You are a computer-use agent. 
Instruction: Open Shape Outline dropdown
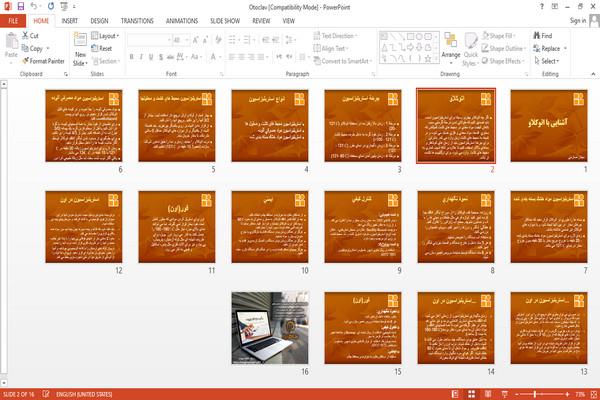[504, 48]
